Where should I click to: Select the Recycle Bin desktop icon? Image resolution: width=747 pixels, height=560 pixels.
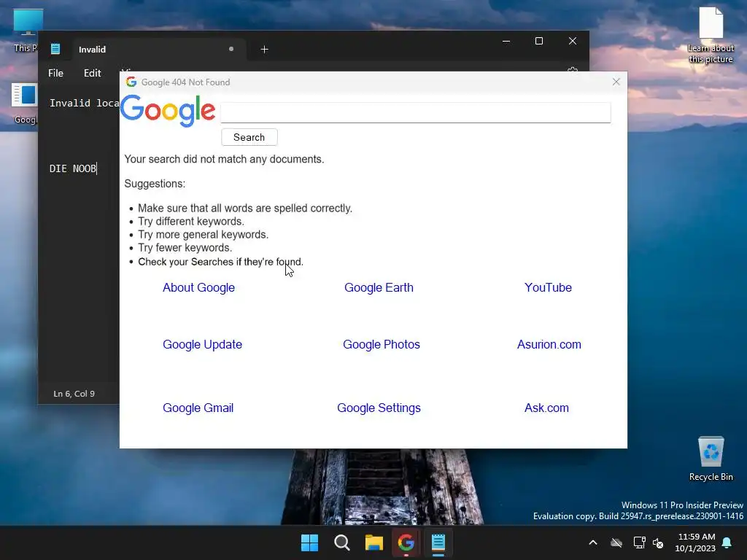(711, 459)
